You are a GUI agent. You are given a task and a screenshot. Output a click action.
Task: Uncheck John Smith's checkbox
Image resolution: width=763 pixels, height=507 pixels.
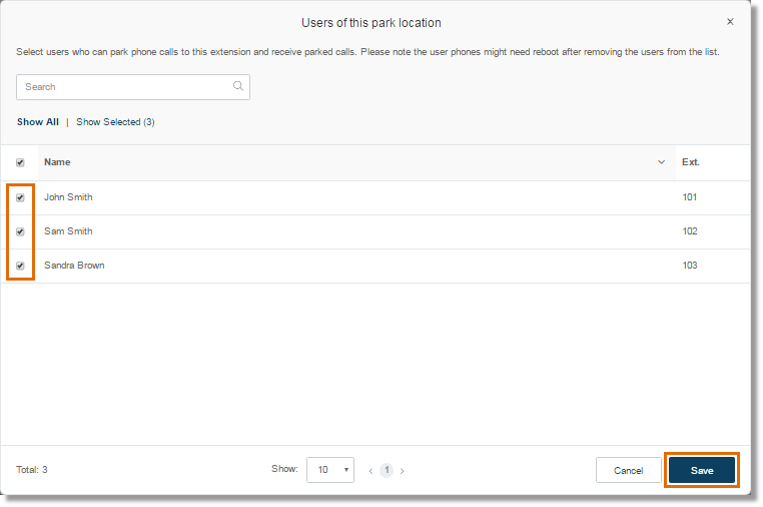tap(20, 198)
